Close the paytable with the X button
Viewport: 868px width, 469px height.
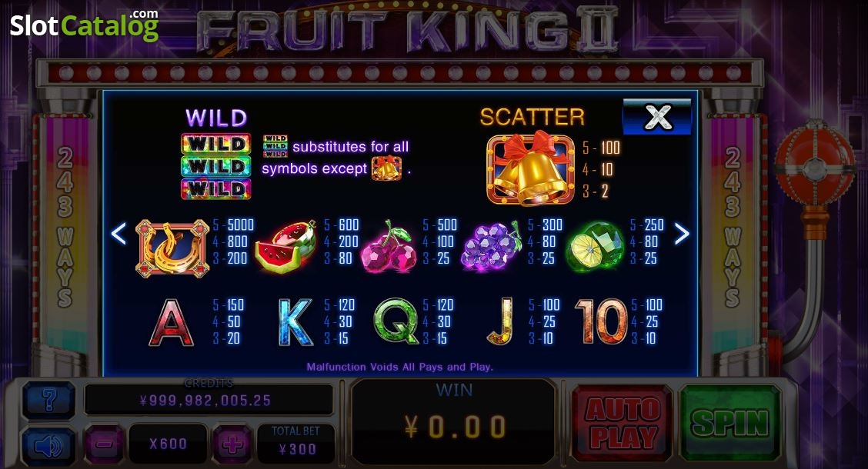pyautogui.click(x=657, y=117)
